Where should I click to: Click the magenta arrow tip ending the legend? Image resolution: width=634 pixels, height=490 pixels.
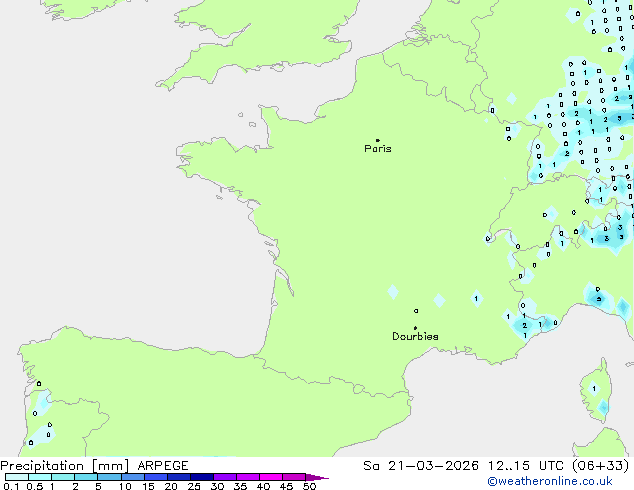tap(324, 478)
